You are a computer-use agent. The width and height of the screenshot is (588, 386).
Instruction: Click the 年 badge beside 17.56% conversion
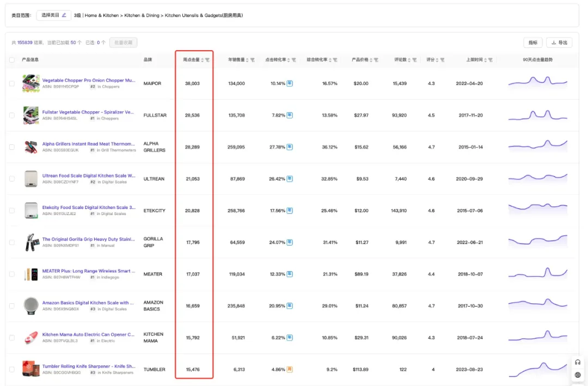[x=290, y=211]
